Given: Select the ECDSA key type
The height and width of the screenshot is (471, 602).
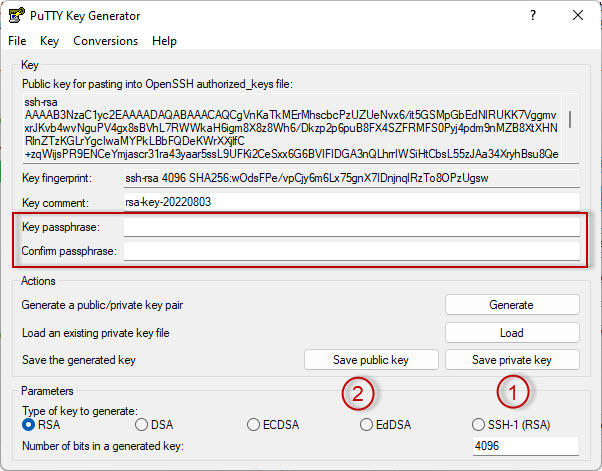Looking at the screenshot, I should coord(254,425).
